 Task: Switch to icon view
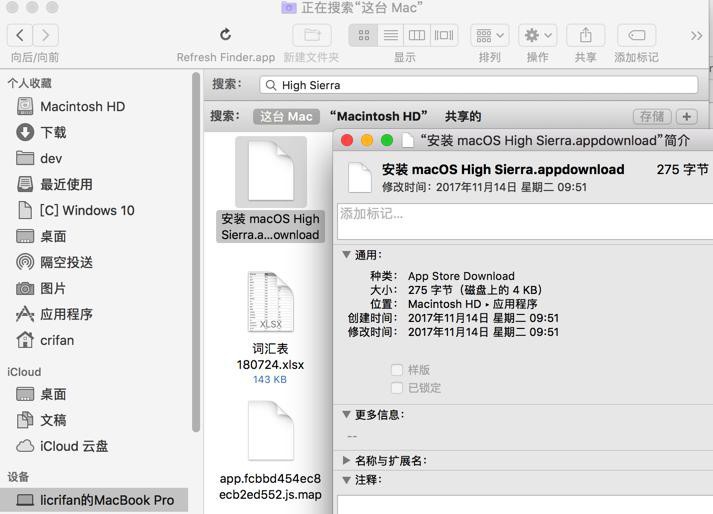(363, 35)
